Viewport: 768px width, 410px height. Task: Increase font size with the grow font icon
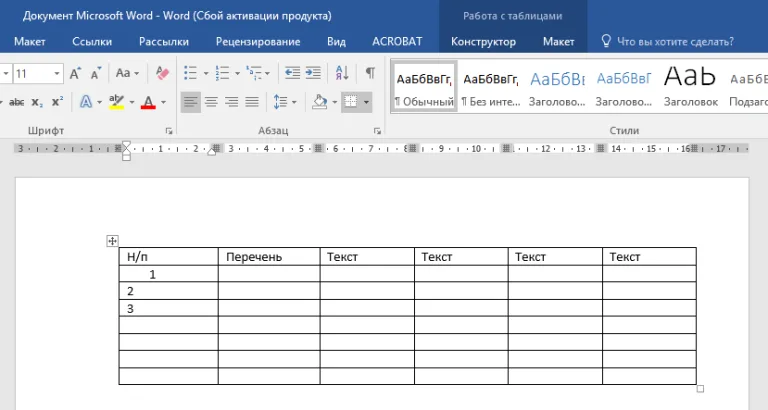tap(75, 73)
